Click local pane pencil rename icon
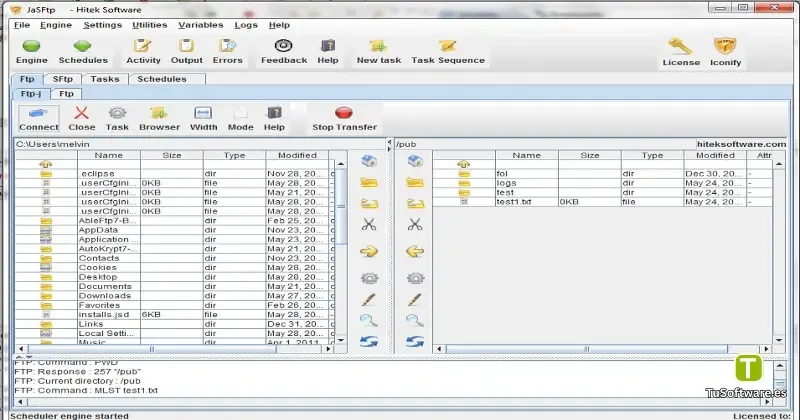Viewport: 800px width, 420px height. coord(368,300)
